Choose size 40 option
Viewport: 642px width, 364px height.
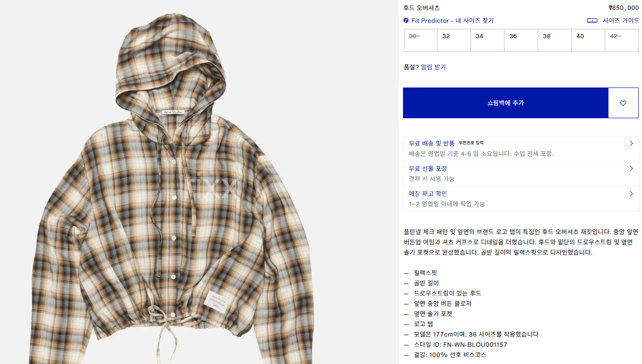tap(588, 40)
